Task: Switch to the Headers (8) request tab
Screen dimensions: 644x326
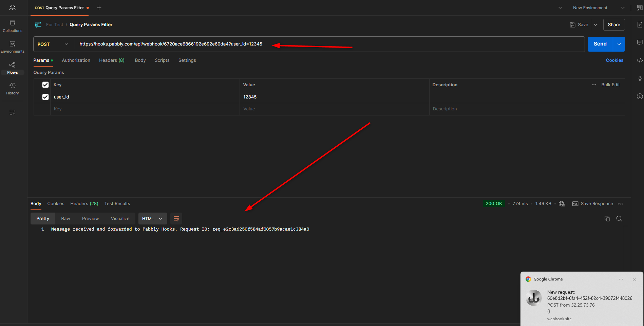Action: coord(112,60)
